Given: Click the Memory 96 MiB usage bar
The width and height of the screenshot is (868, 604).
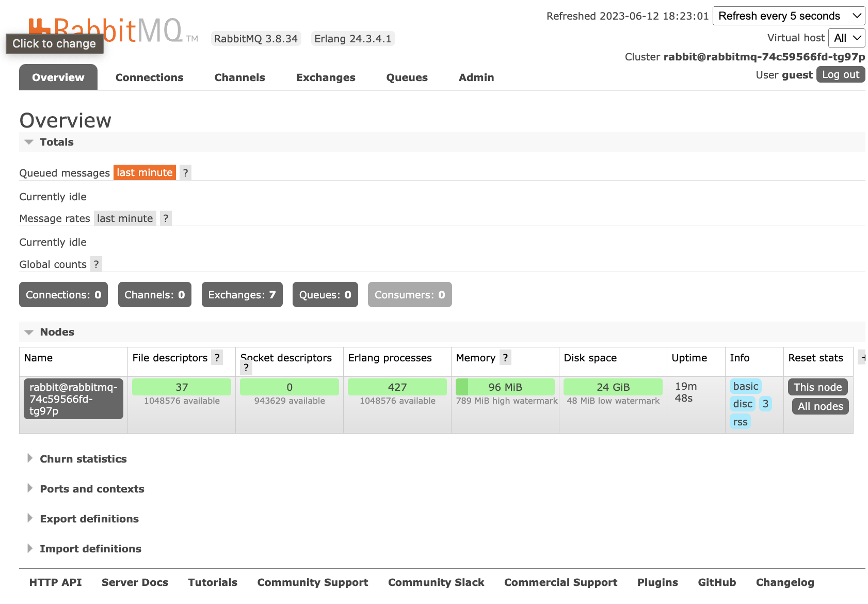Looking at the screenshot, I should [505, 387].
